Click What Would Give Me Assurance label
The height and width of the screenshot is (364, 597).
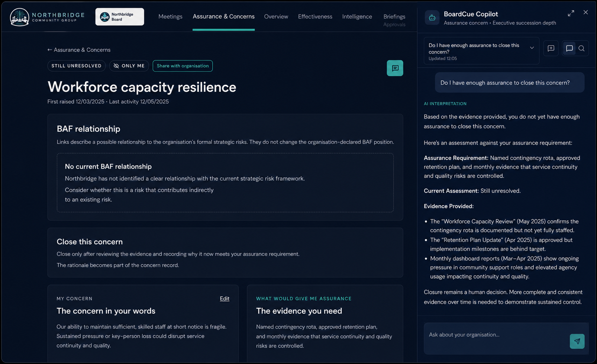pyautogui.click(x=304, y=299)
